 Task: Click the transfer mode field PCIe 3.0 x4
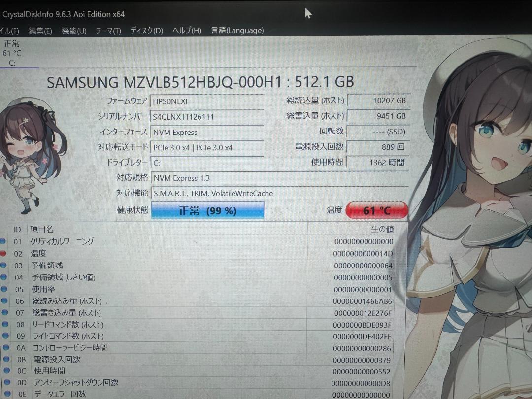point(207,147)
